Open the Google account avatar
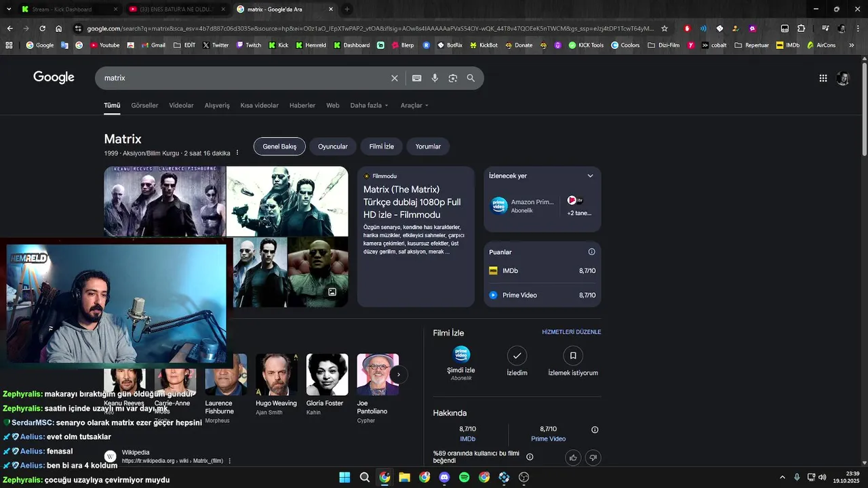Image resolution: width=868 pixels, height=488 pixels. click(x=843, y=78)
